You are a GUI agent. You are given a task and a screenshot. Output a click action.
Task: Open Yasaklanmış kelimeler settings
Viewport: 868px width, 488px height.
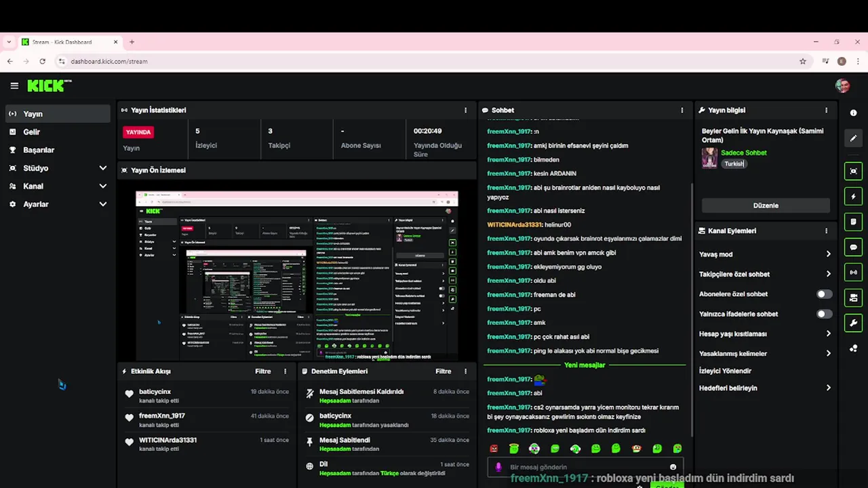click(x=765, y=353)
